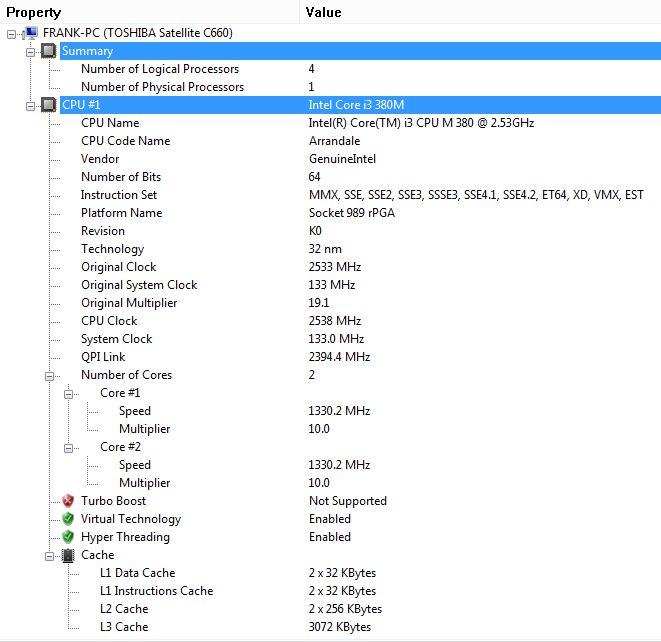Select the Original Clock row
Screen dimensions: 661x642
330,267
